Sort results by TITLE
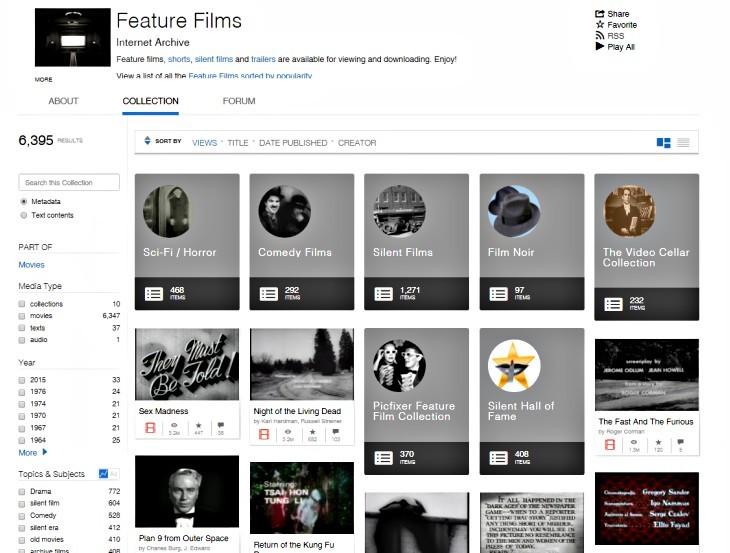The height and width of the screenshot is (553, 730). point(237,143)
